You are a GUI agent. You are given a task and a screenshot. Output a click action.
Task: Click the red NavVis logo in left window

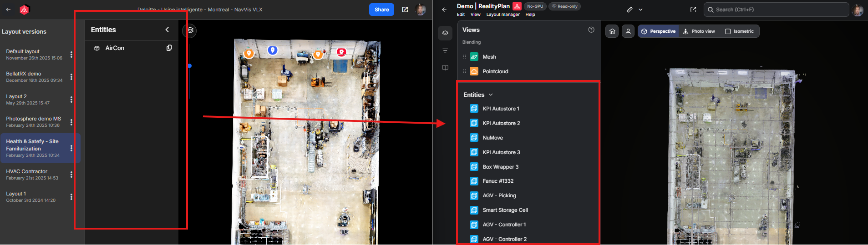pyautogui.click(x=25, y=9)
